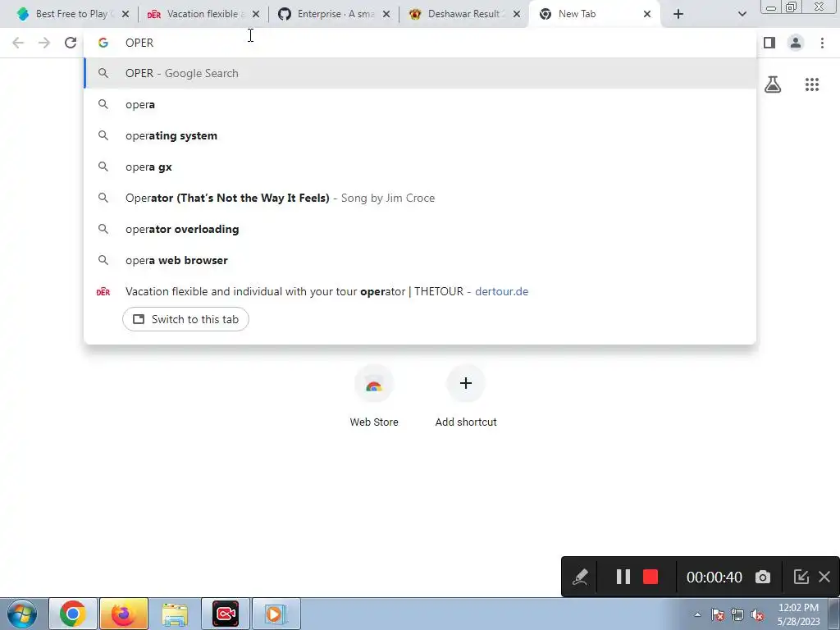Reload the page with the refresh icon

[71, 43]
